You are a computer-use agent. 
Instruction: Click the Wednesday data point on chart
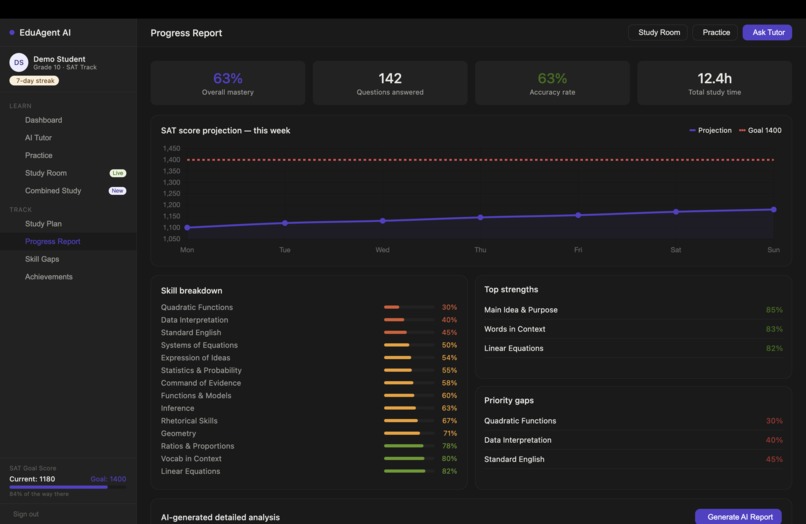[382, 221]
